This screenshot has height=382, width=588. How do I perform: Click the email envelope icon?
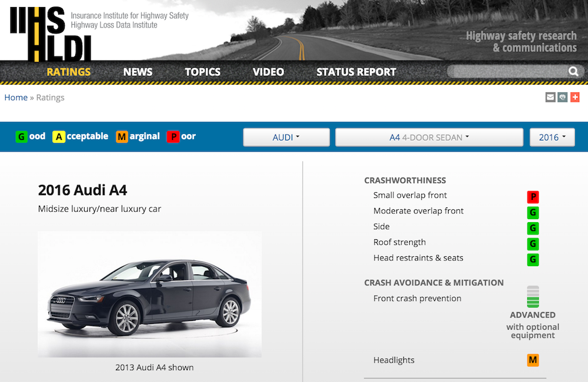[550, 98]
